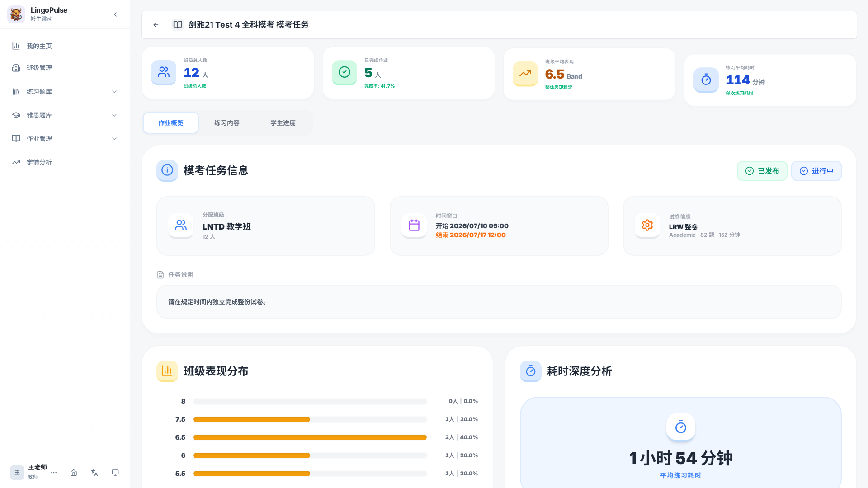
Task: Click the task description text box
Action: [x=499, y=302]
